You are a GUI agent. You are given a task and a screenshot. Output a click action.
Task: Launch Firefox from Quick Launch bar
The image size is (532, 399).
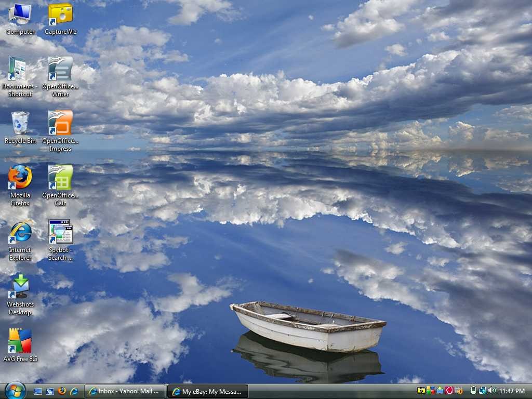pyautogui.click(x=62, y=391)
